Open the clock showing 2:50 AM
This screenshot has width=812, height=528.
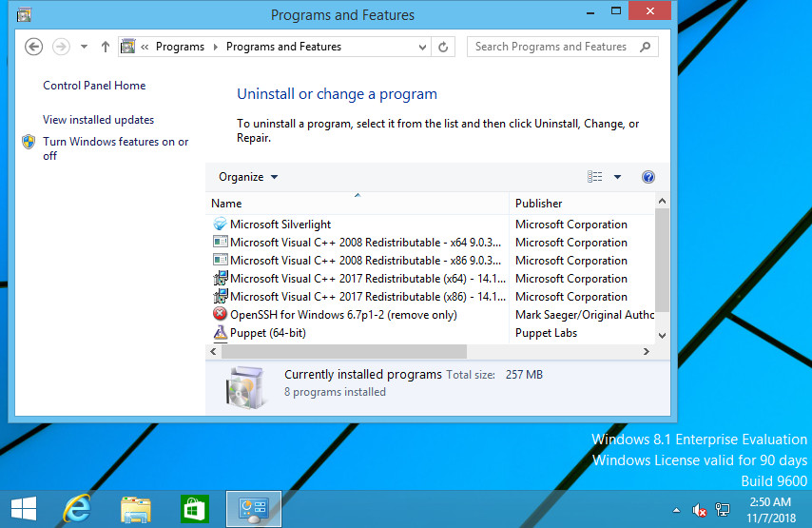[x=770, y=510]
